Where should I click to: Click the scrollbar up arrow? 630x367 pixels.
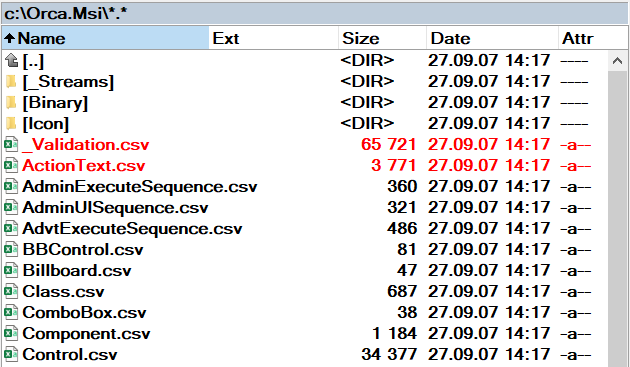coord(618,61)
